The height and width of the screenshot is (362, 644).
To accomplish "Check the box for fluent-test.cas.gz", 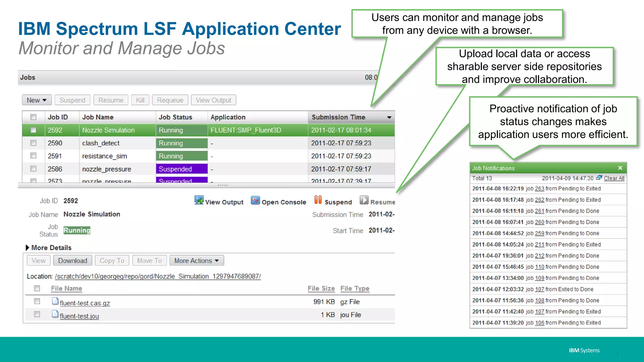I will point(37,301).
